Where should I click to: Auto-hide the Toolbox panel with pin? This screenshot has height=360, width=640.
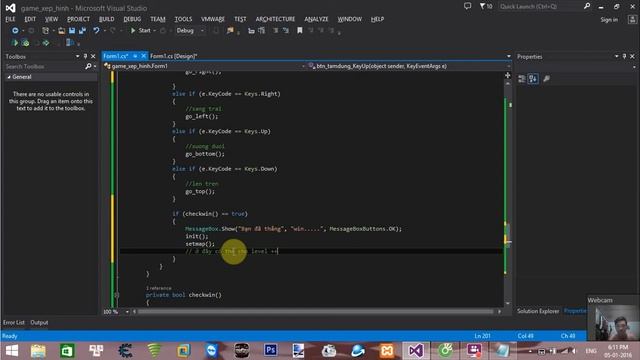tap(85, 56)
